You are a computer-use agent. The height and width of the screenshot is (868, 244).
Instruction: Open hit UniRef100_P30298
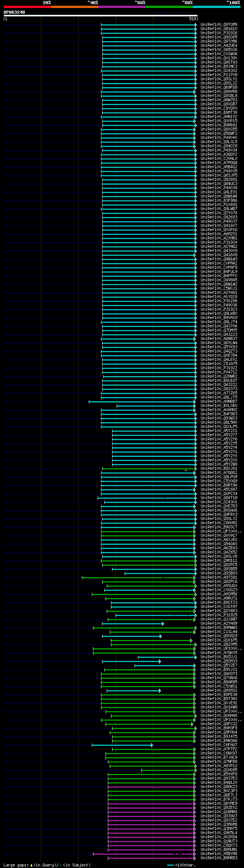219,301
